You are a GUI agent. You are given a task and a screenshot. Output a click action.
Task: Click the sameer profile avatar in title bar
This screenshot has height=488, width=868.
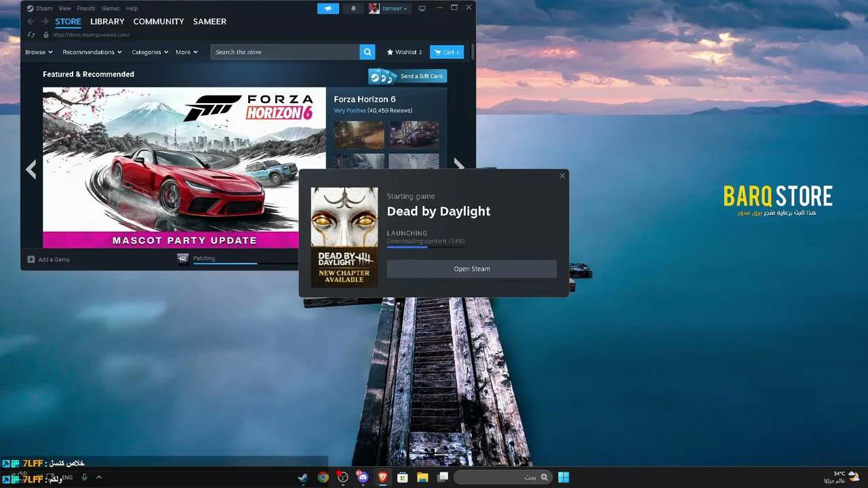click(374, 8)
